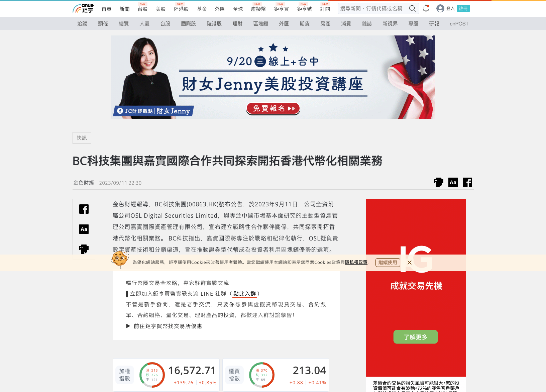
Task: Open the top 陸港股 menu item
Action: click(181, 9)
